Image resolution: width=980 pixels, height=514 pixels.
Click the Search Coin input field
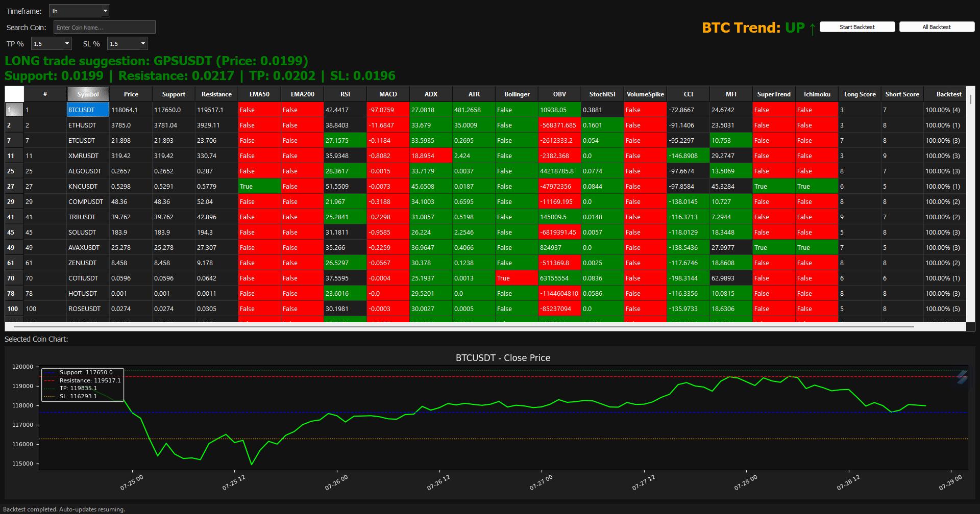click(105, 27)
